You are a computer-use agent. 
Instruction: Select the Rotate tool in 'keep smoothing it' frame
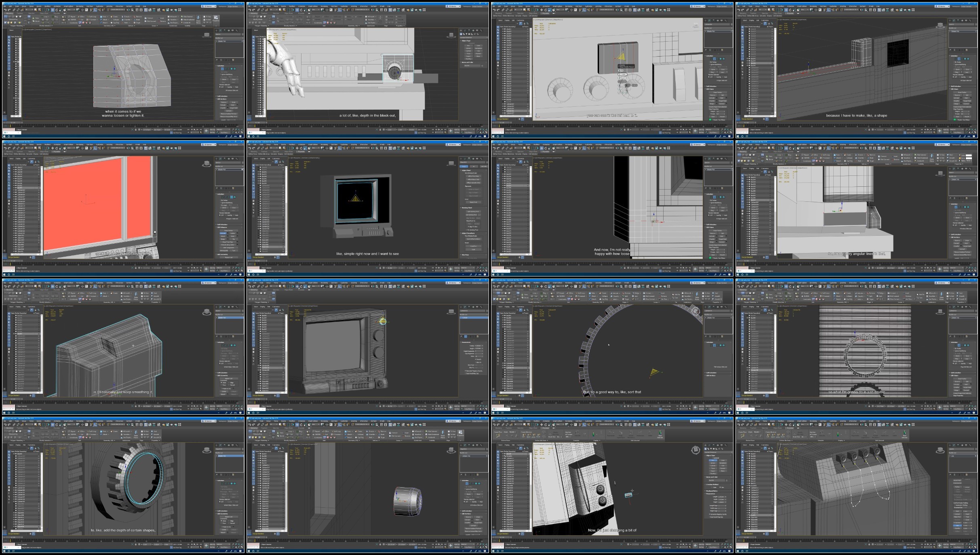point(56,286)
